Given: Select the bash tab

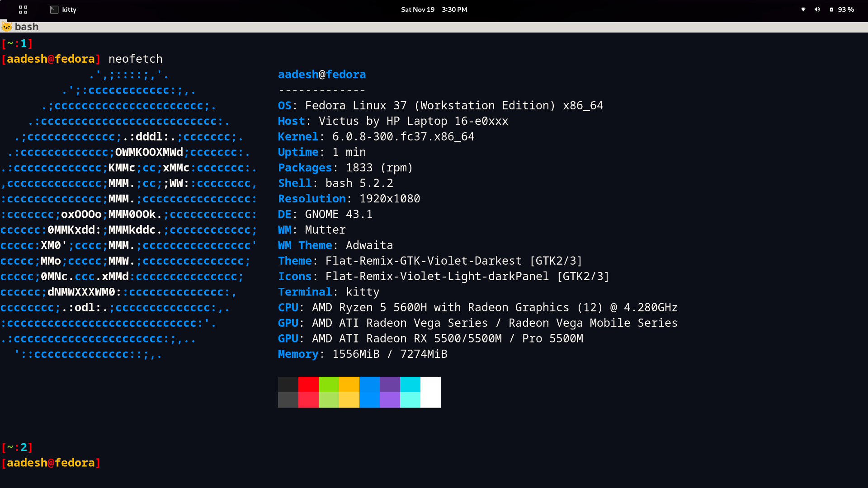Looking at the screenshot, I should [27, 27].
